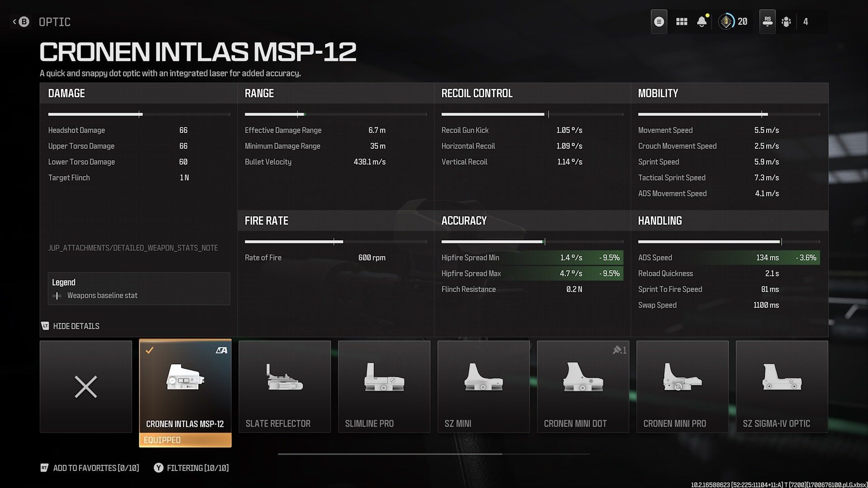Viewport: 868px width, 488px height.
Task: Click the B back arrow icon
Action: [x=21, y=22]
